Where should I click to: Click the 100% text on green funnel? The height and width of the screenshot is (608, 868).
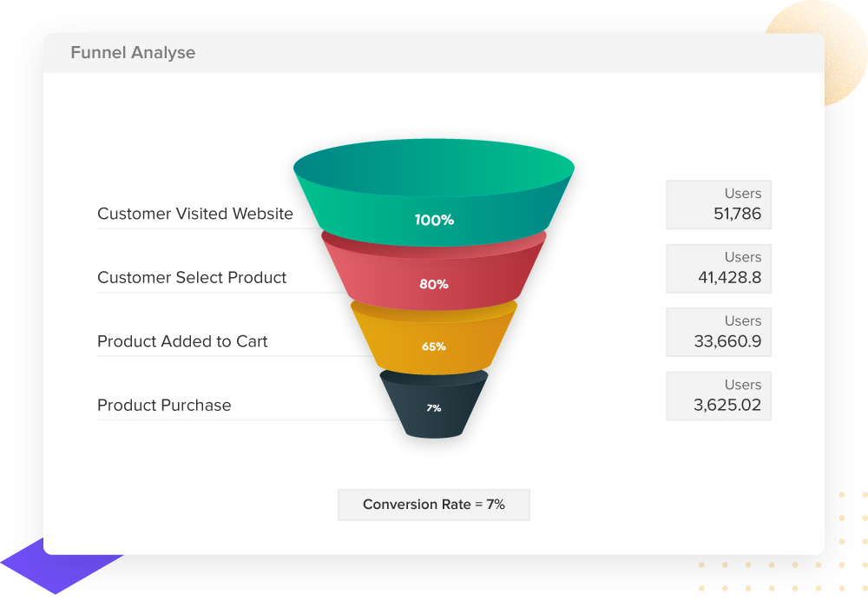434,221
